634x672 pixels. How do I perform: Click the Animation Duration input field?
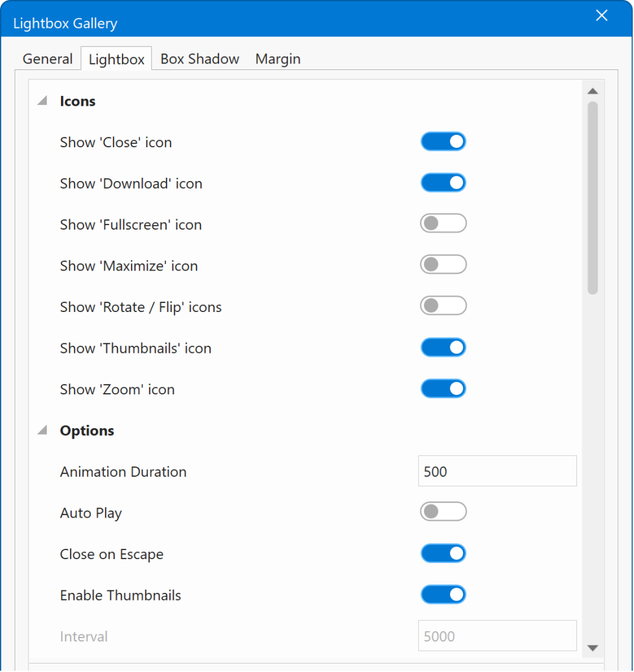coord(497,472)
